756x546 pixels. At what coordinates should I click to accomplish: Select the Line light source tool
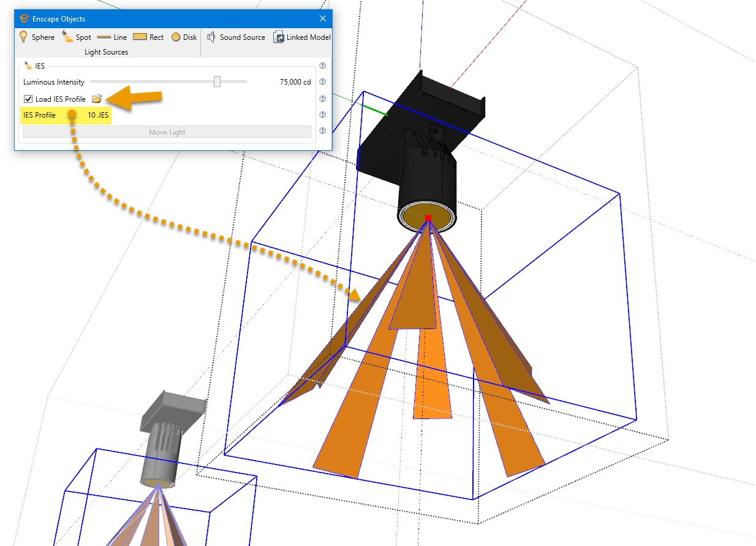113,37
